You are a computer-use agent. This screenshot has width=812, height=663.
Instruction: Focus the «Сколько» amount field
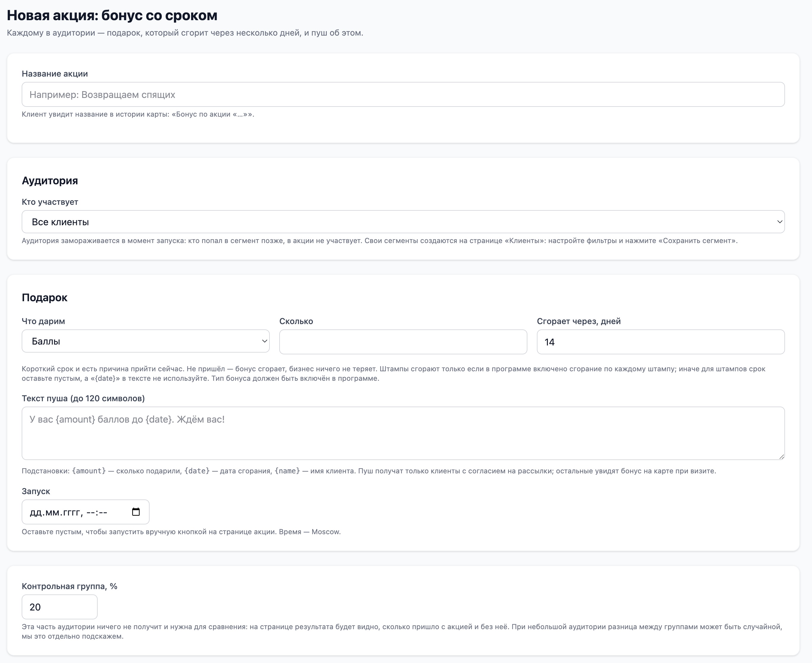point(403,342)
